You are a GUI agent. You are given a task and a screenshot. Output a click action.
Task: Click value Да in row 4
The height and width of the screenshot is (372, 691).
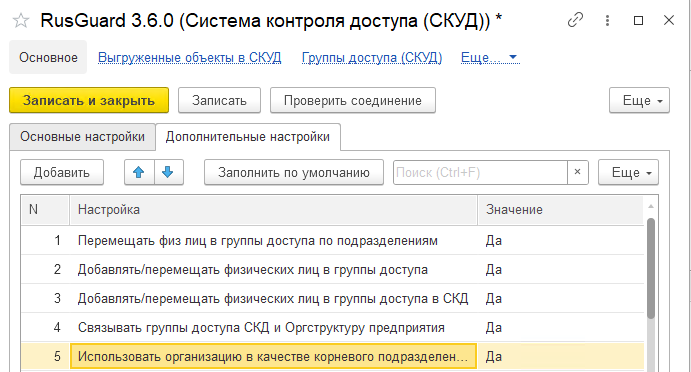tap(494, 327)
